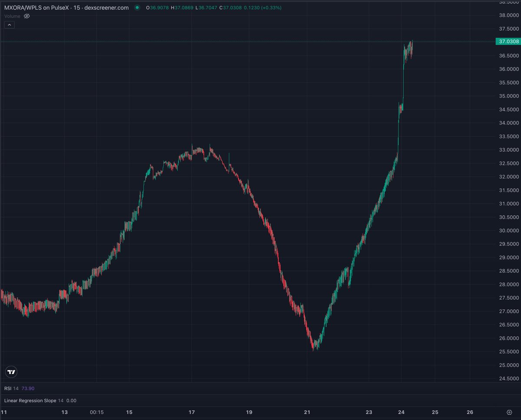Click the open price value O36.9078
Image resolution: width=521 pixels, height=420 pixels.
pyautogui.click(x=158, y=8)
